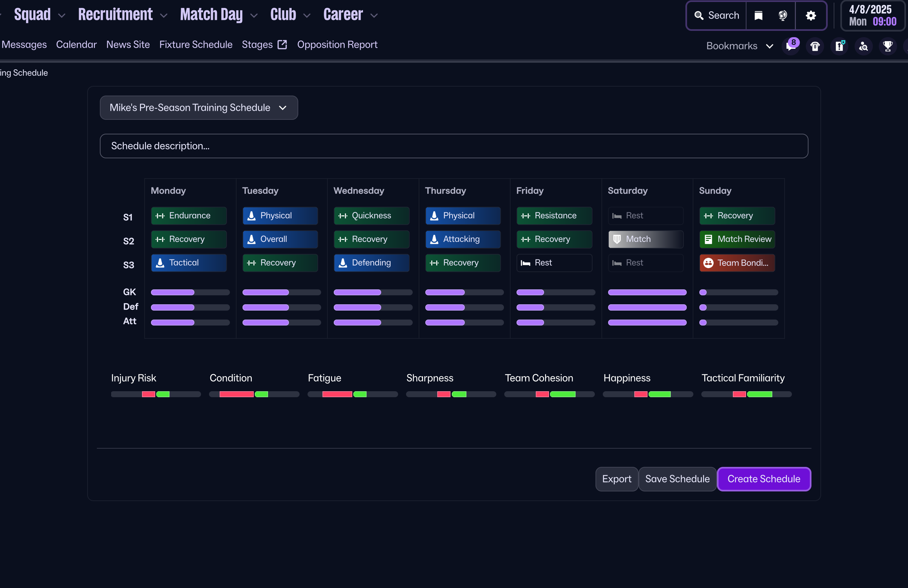The height and width of the screenshot is (588, 908).
Task: Open Mike's Pre-Season Training Schedule dropdown
Action: point(198,108)
